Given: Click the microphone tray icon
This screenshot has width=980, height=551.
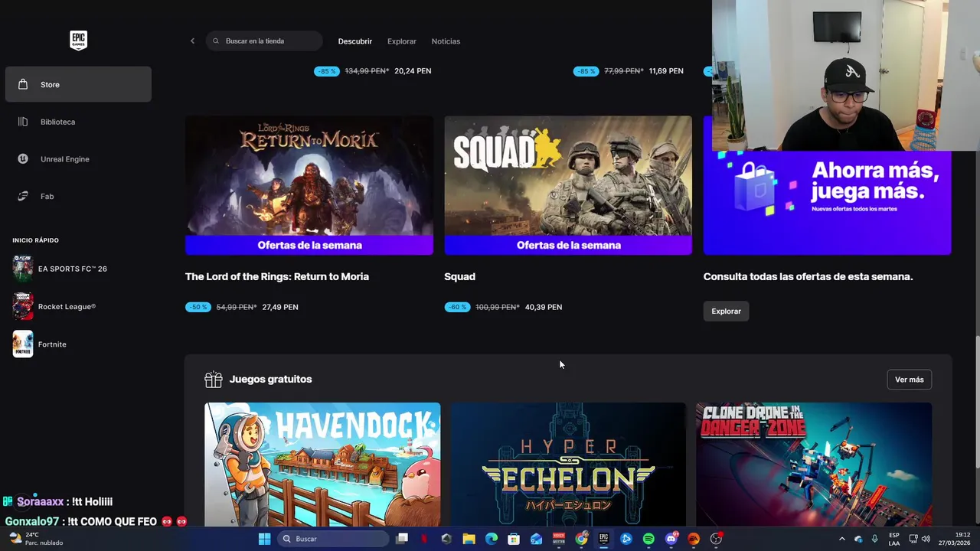Looking at the screenshot, I should [874, 539].
